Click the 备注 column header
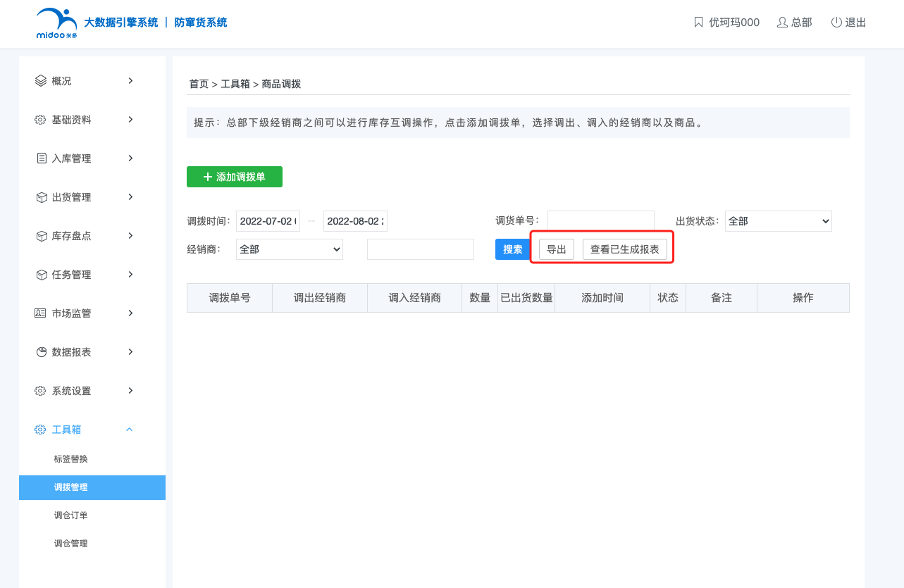Screen dimensions: 904x588 pos(722,298)
